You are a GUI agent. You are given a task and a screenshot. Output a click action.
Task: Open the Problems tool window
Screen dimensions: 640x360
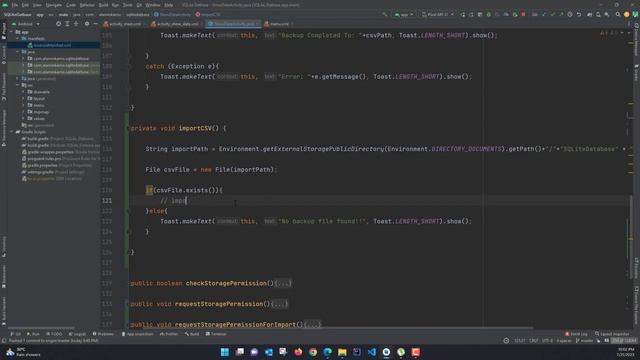click(x=103, y=334)
